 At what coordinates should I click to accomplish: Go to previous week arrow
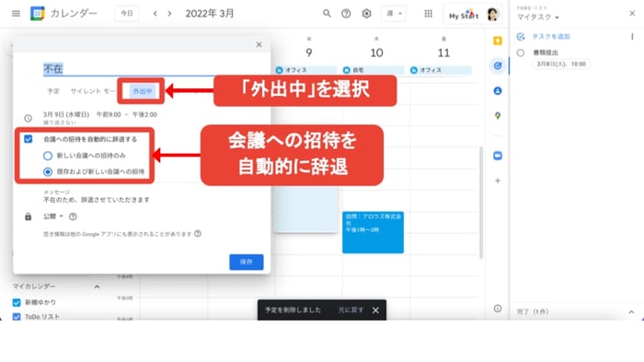pyautogui.click(x=155, y=14)
